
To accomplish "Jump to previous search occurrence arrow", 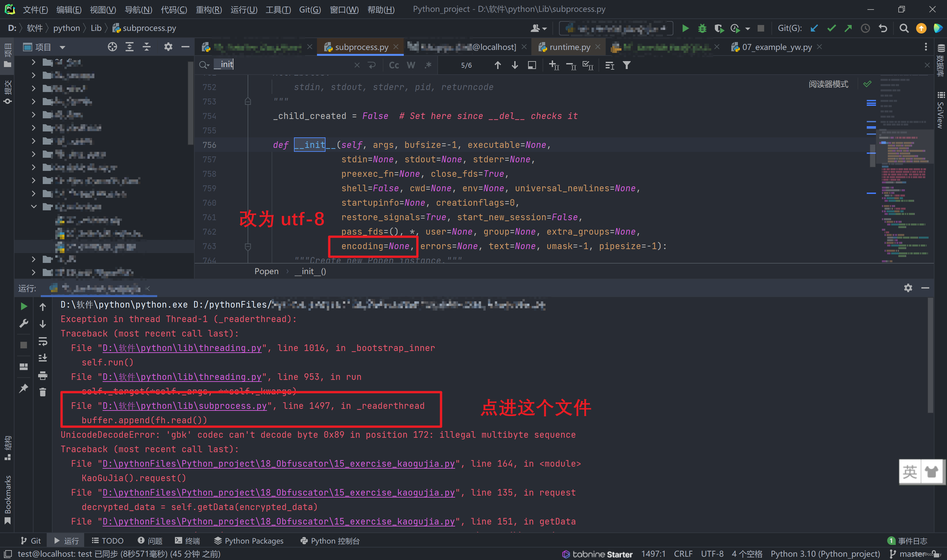I will (x=498, y=65).
